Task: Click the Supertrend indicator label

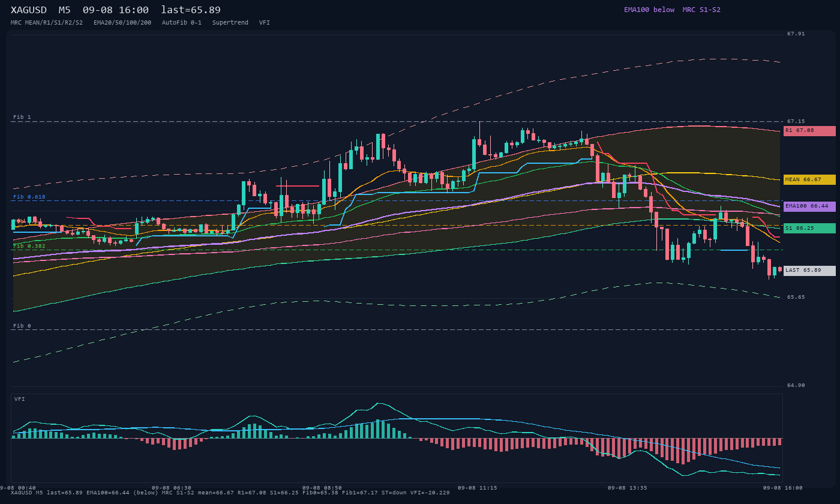Action: pos(230,23)
